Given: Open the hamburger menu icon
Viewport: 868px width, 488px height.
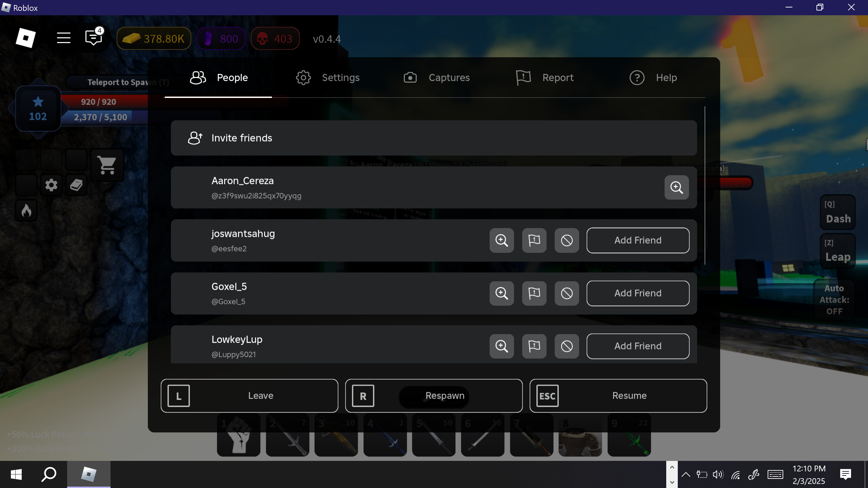Looking at the screenshot, I should coord(64,38).
